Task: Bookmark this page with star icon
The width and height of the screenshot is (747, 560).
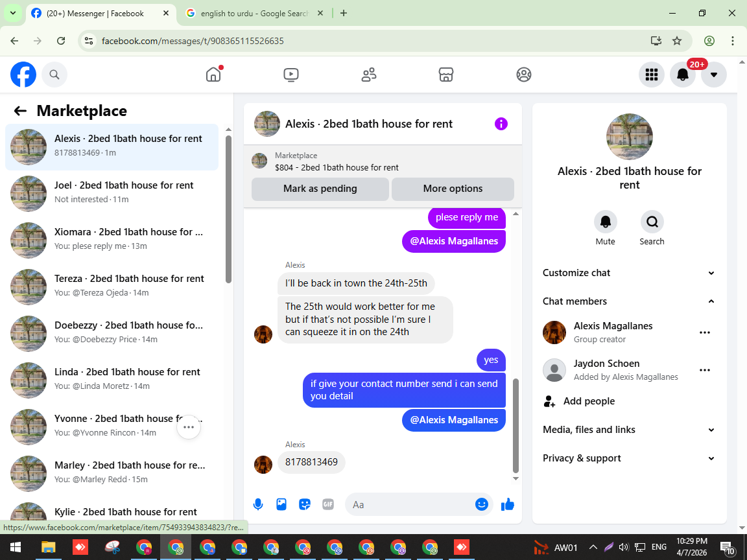Action: (x=677, y=41)
